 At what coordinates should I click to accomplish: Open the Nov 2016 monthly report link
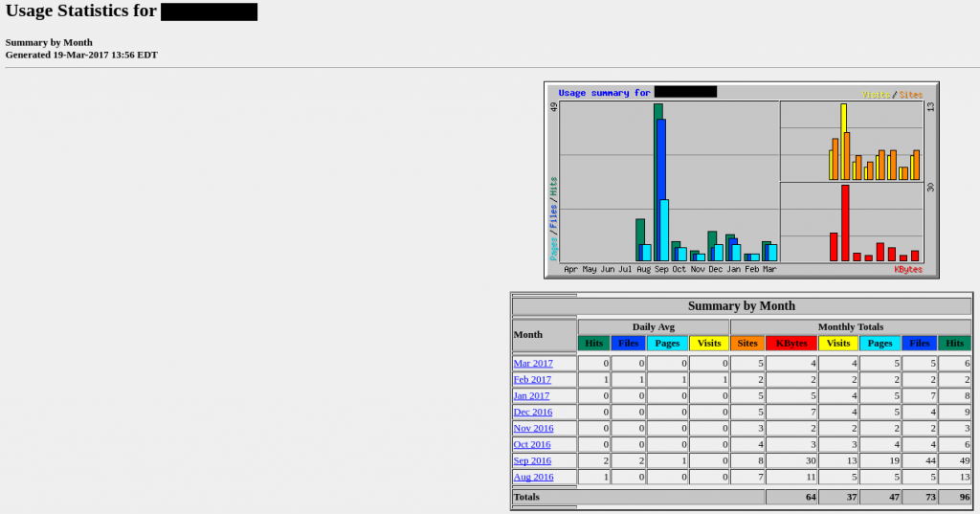click(x=534, y=429)
